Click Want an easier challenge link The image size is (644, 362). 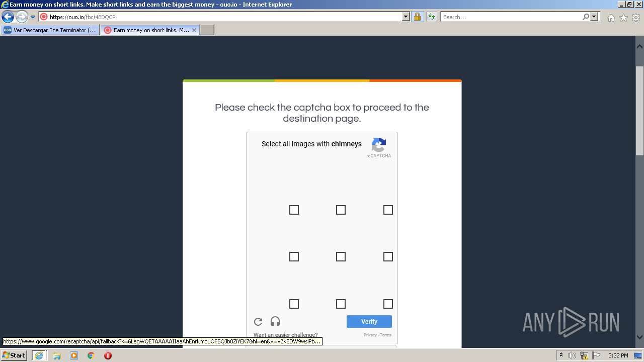point(285,335)
